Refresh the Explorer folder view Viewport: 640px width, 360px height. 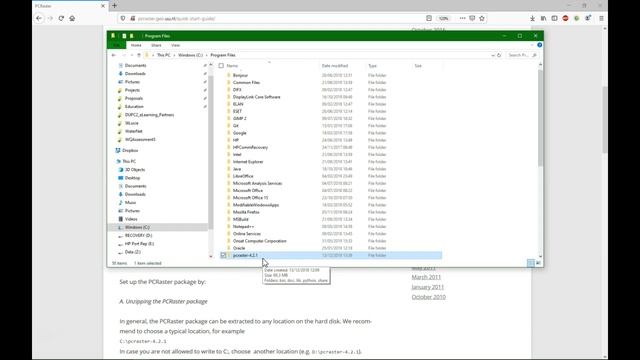coord(499,55)
